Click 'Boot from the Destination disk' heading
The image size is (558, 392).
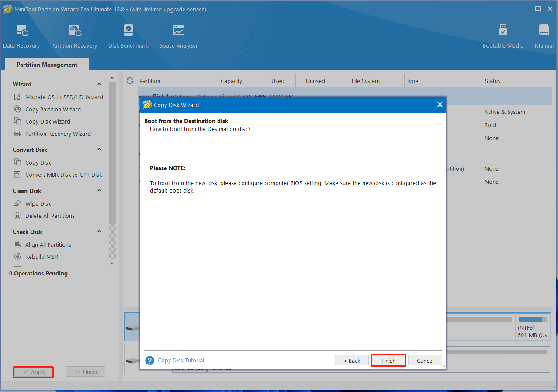186,121
